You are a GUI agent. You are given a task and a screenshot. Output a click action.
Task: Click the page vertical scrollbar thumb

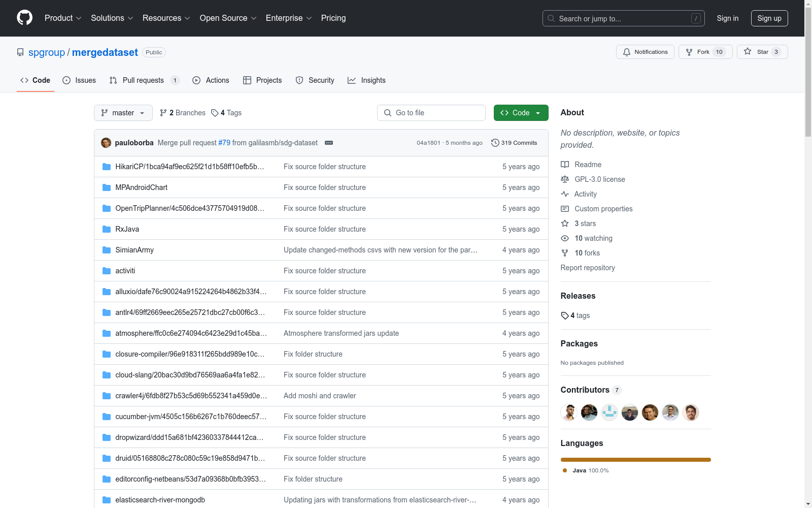coord(808,71)
